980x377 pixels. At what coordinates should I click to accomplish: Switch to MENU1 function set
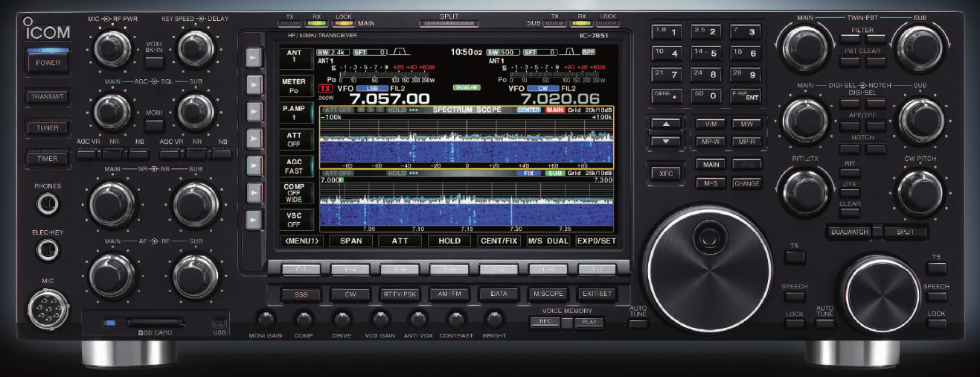click(303, 241)
